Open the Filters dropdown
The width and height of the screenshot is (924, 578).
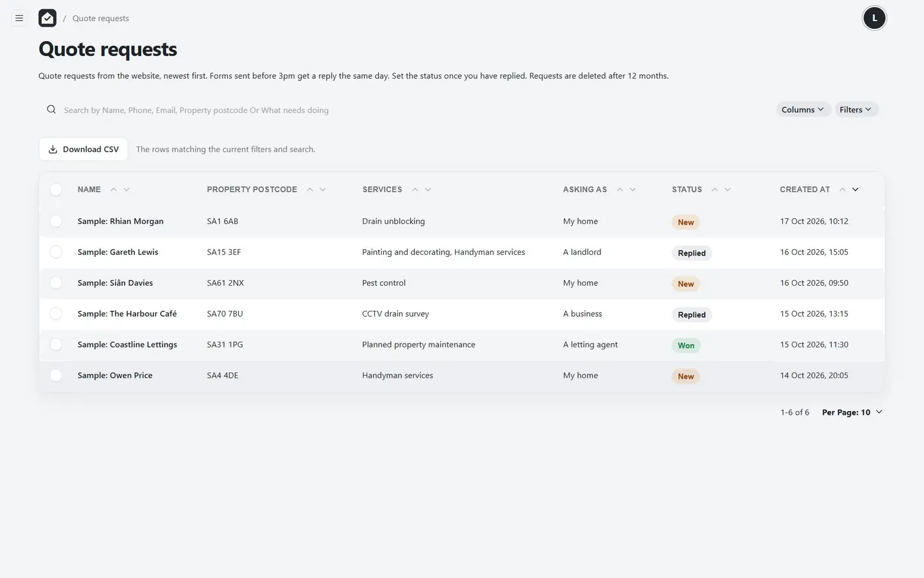pyautogui.click(x=856, y=110)
